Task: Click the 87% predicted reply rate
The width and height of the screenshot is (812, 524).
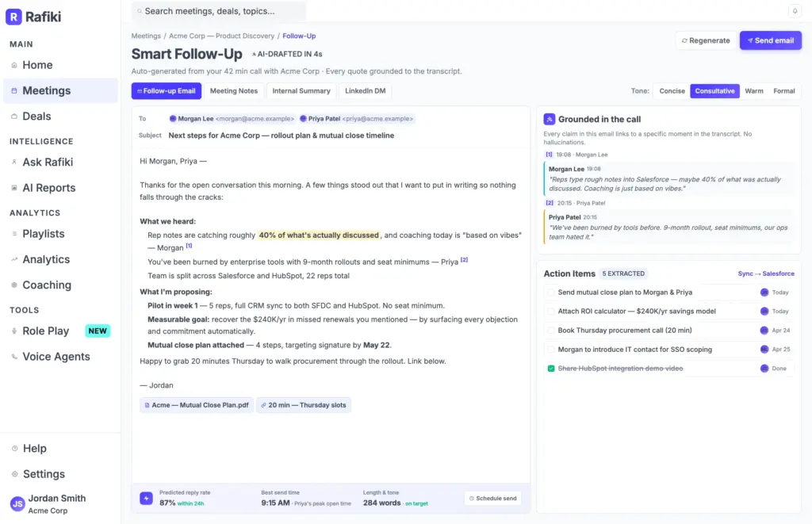Action: pyautogui.click(x=167, y=503)
